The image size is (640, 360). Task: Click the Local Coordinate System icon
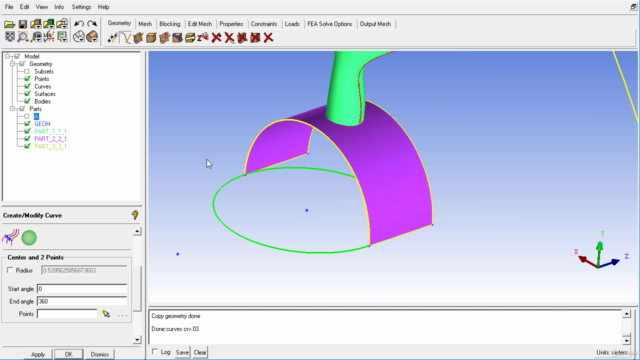coord(49,37)
